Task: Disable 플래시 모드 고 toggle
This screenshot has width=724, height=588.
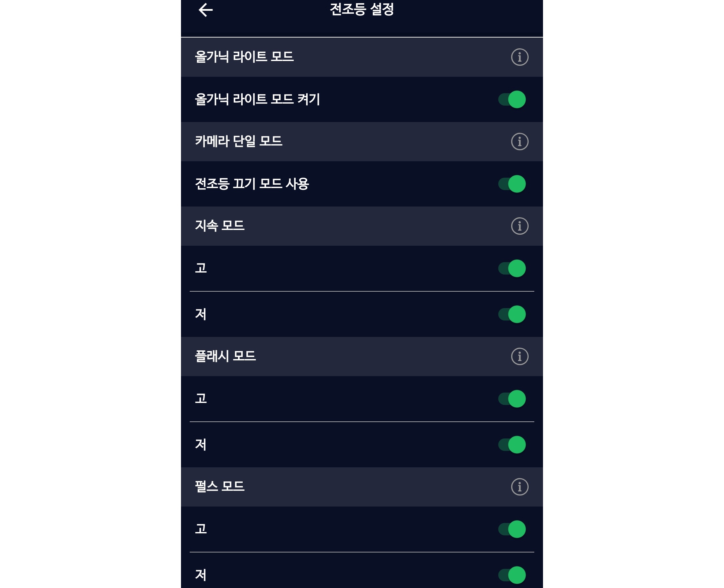Action: [512, 399]
